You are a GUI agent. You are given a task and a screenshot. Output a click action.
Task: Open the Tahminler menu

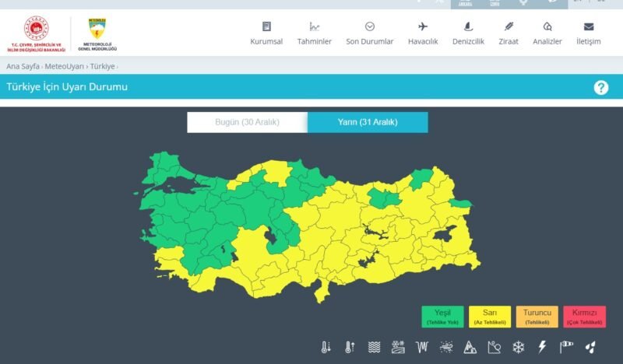coord(314,33)
